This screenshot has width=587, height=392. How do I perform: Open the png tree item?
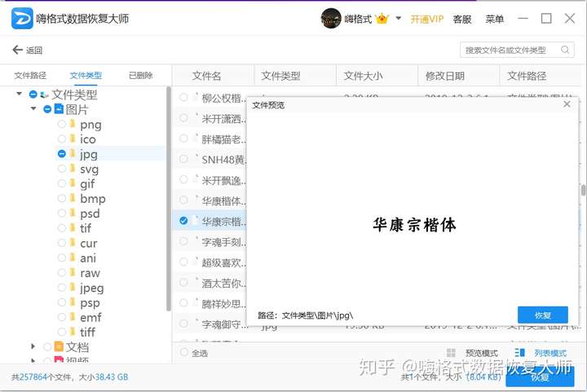[90, 125]
